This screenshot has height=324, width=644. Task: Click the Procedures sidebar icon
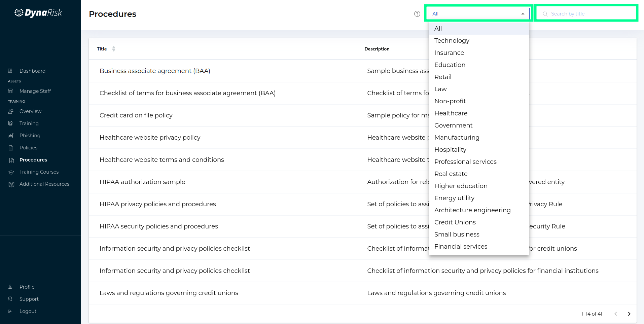(x=11, y=160)
